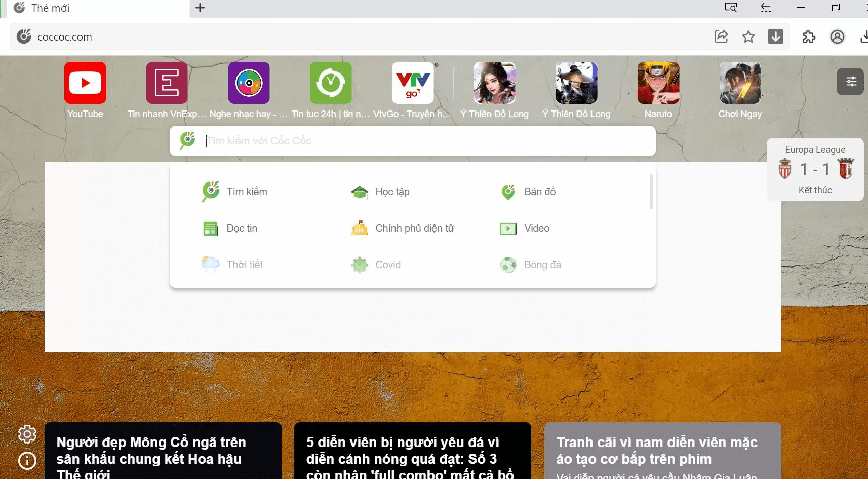
Task: Click the share page icon in address bar
Action: (721, 36)
